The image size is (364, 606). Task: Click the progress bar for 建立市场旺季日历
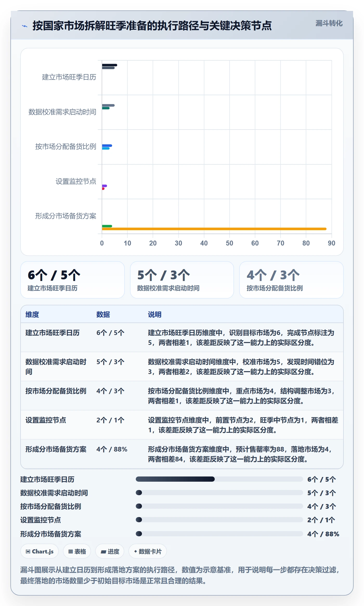point(219,479)
